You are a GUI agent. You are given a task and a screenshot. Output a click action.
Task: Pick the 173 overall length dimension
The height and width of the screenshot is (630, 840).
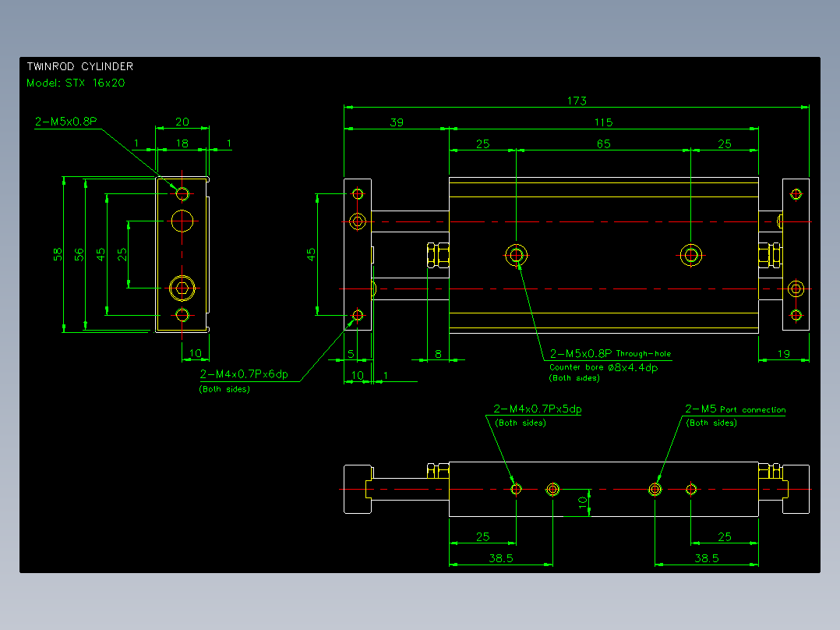coord(577,101)
